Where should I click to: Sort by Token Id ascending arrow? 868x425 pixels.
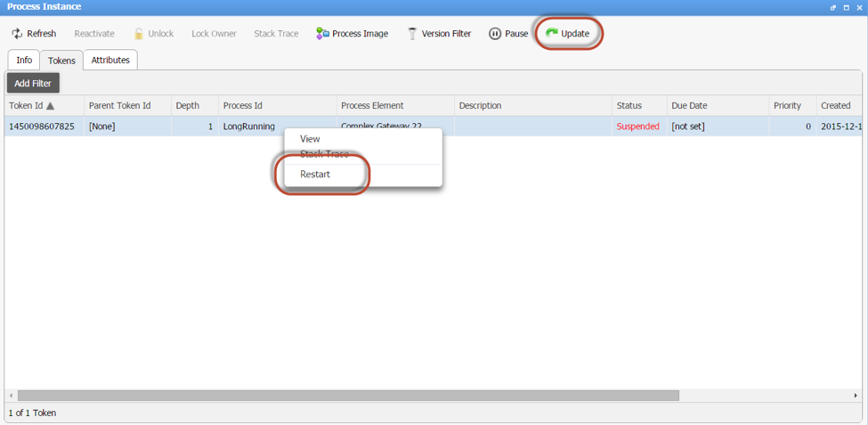[x=51, y=106]
